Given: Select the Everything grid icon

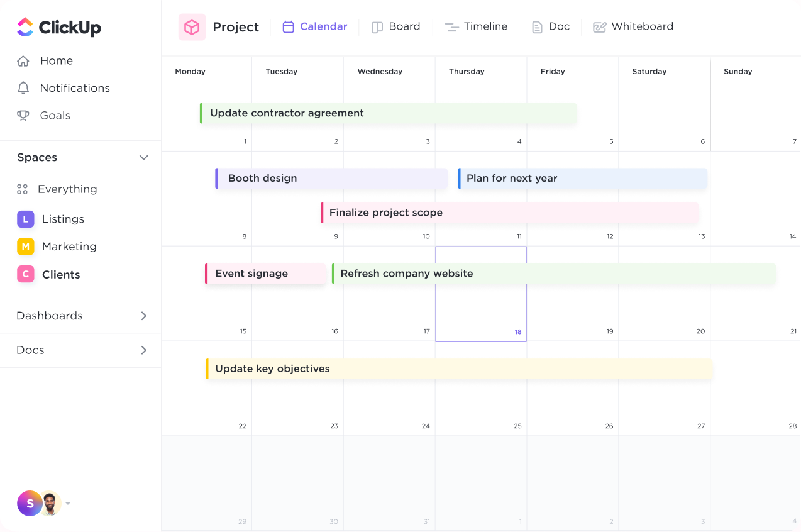Looking at the screenshot, I should click(x=23, y=189).
